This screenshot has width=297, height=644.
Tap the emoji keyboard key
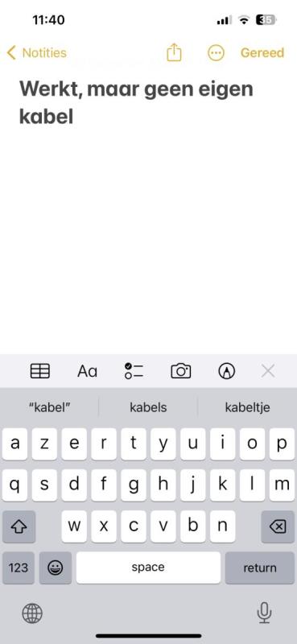[56, 568]
